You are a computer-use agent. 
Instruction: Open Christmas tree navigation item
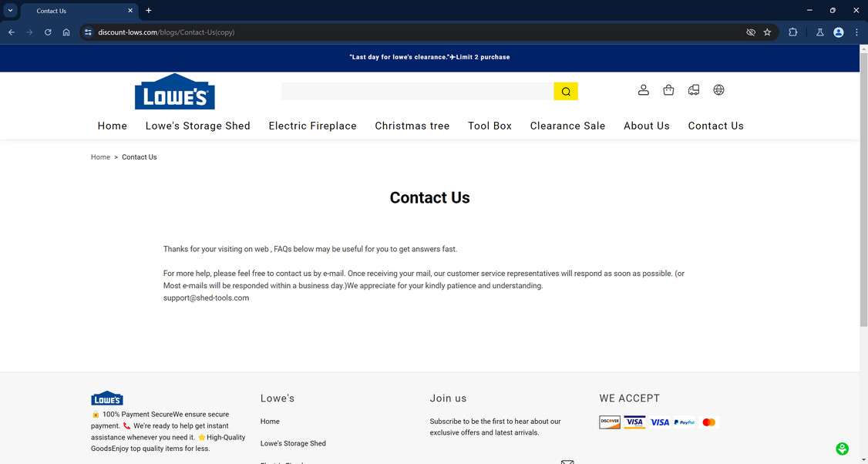point(412,126)
